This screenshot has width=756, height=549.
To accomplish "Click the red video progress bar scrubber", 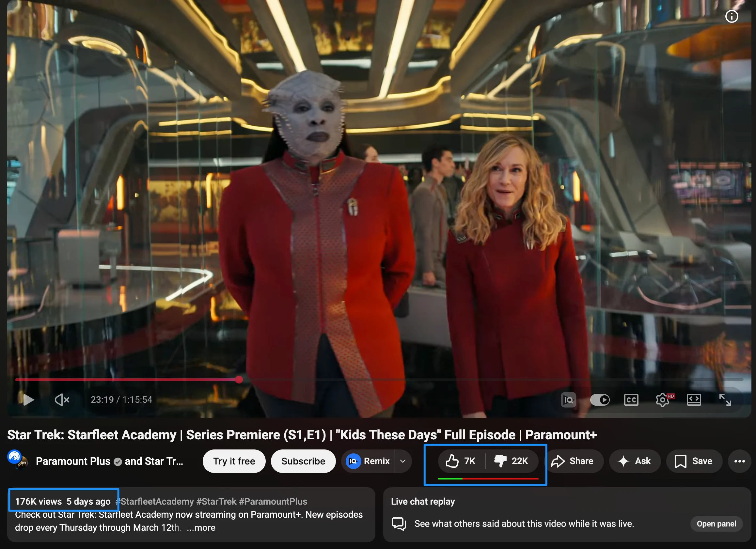I will (239, 379).
